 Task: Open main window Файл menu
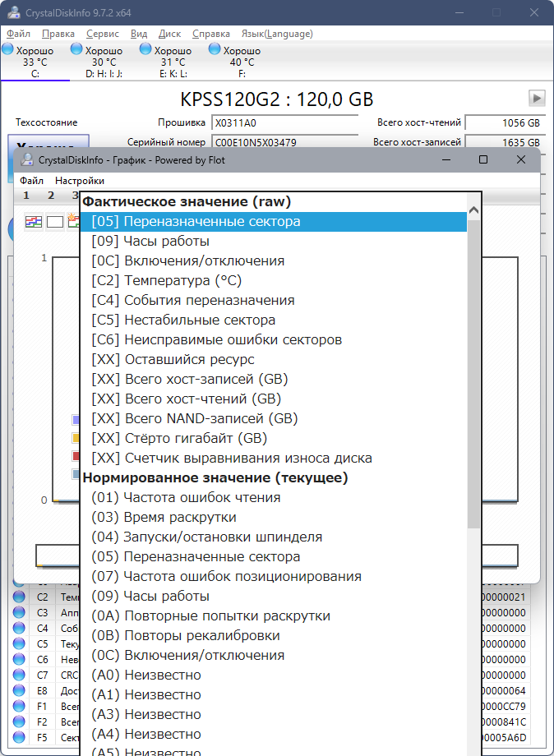point(18,34)
